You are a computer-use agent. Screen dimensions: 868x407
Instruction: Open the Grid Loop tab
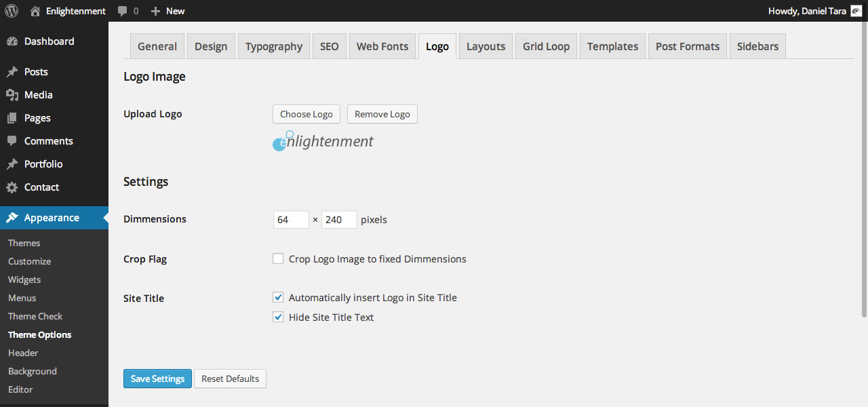[x=546, y=45]
